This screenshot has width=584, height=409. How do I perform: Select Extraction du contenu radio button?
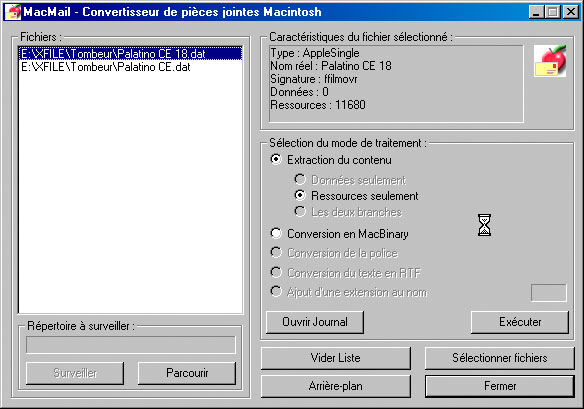click(276, 159)
